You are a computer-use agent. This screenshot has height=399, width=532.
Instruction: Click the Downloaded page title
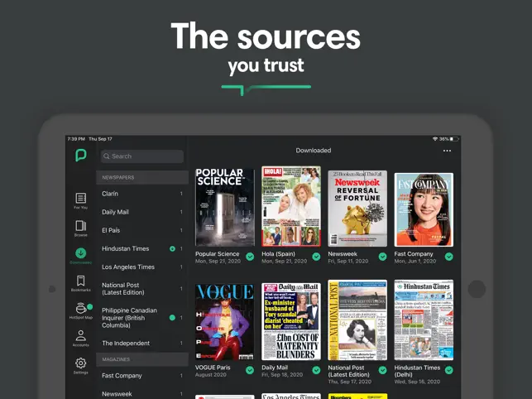(314, 151)
